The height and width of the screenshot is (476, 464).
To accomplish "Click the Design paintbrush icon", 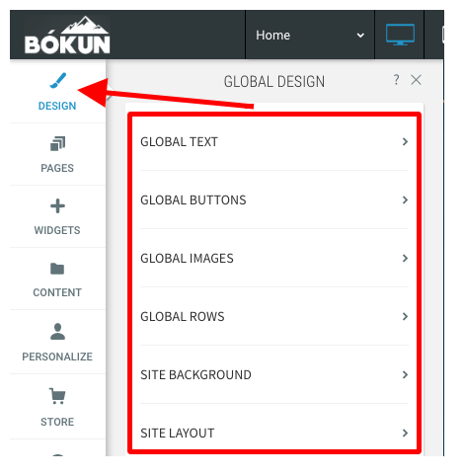I will point(58,81).
